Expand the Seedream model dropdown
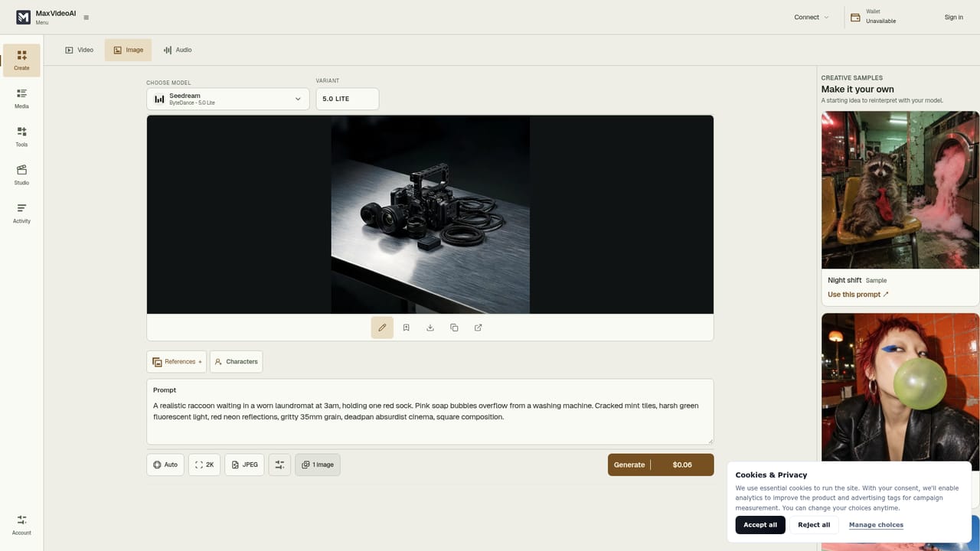Image resolution: width=980 pixels, height=551 pixels. click(x=228, y=99)
